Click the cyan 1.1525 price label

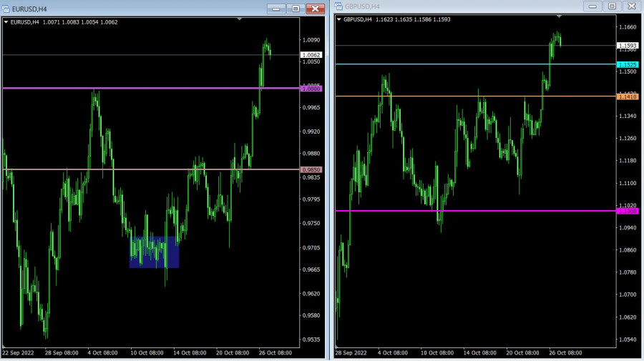click(627, 64)
